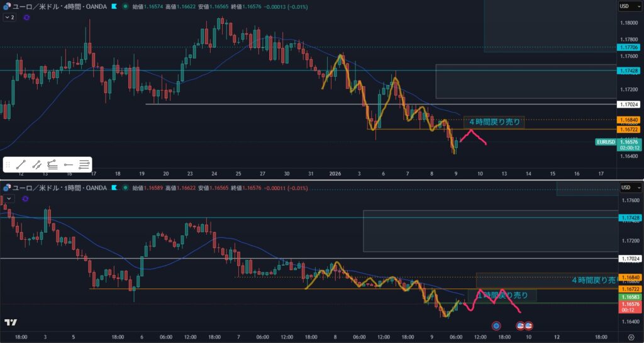Viewport: 644px width, 343px height.
Task: Select the 1.17024 white horizontal line price label
Action: point(629,104)
